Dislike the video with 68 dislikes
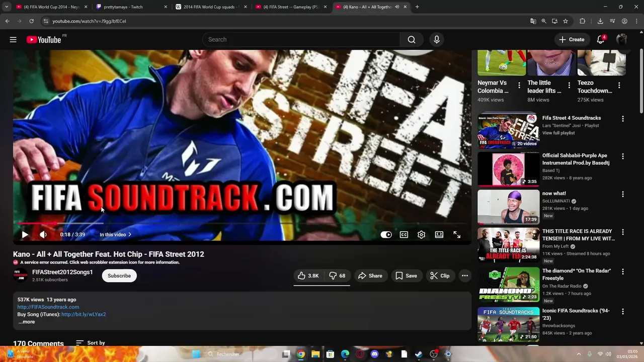Image resolution: width=644 pixels, height=362 pixels. pyautogui.click(x=337, y=276)
